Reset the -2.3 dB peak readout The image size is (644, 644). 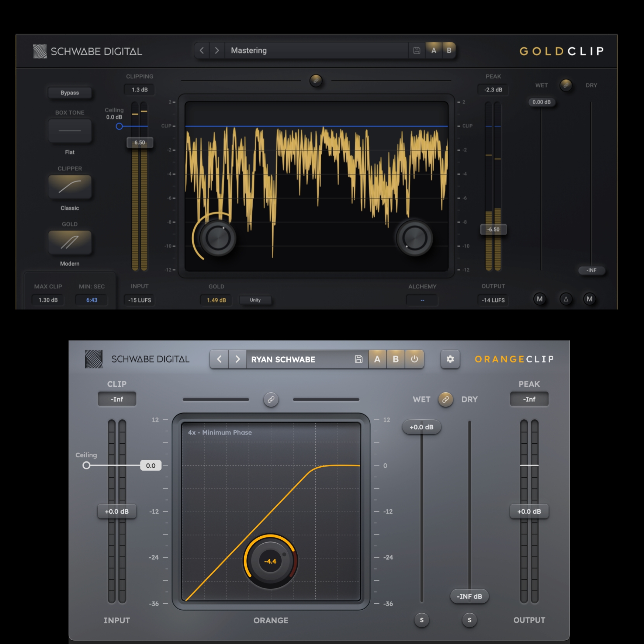493,90
